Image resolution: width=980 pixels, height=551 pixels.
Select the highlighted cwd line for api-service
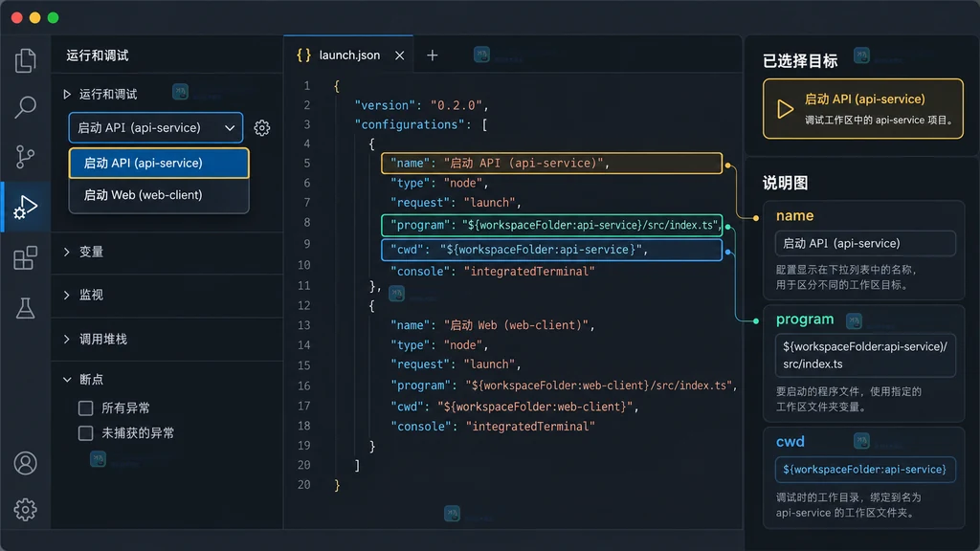coord(551,250)
